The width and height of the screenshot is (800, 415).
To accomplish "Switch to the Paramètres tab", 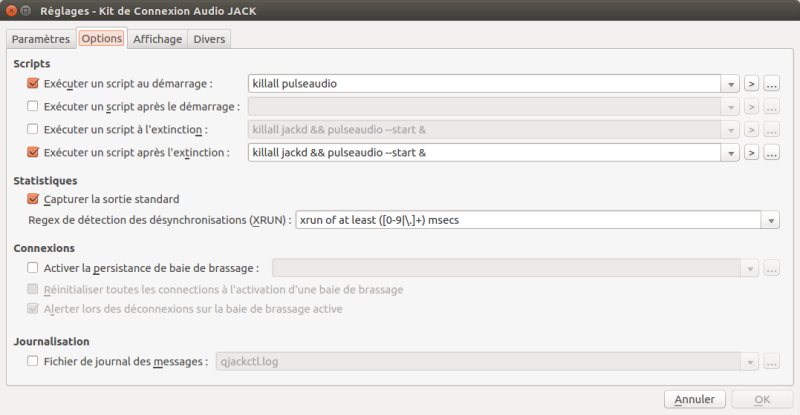I will pyautogui.click(x=40, y=39).
